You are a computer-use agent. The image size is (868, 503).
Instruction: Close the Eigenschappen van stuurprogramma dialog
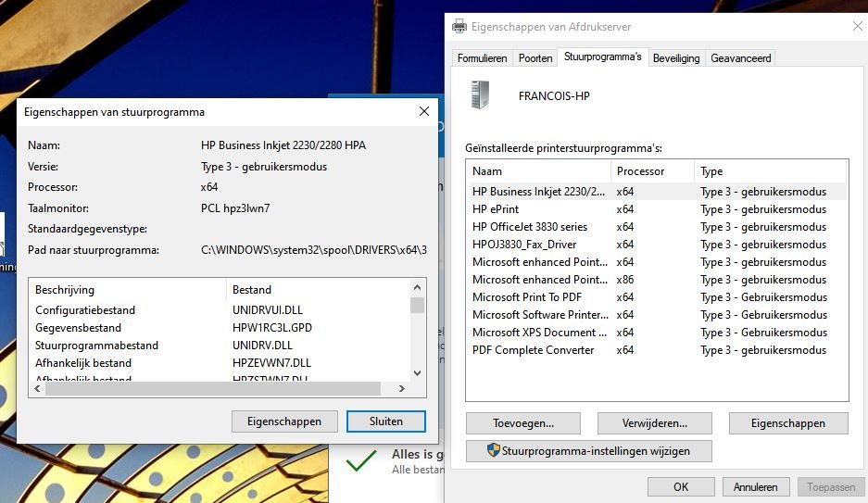[x=424, y=111]
